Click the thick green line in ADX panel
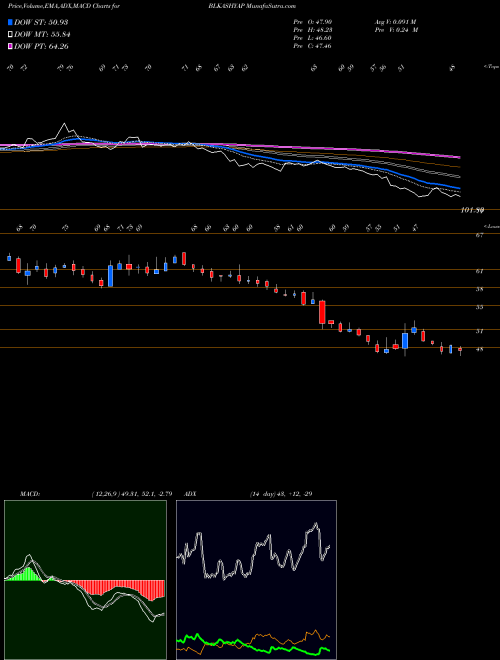The height and width of the screenshot is (660, 500). pyautogui.click(x=253, y=644)
